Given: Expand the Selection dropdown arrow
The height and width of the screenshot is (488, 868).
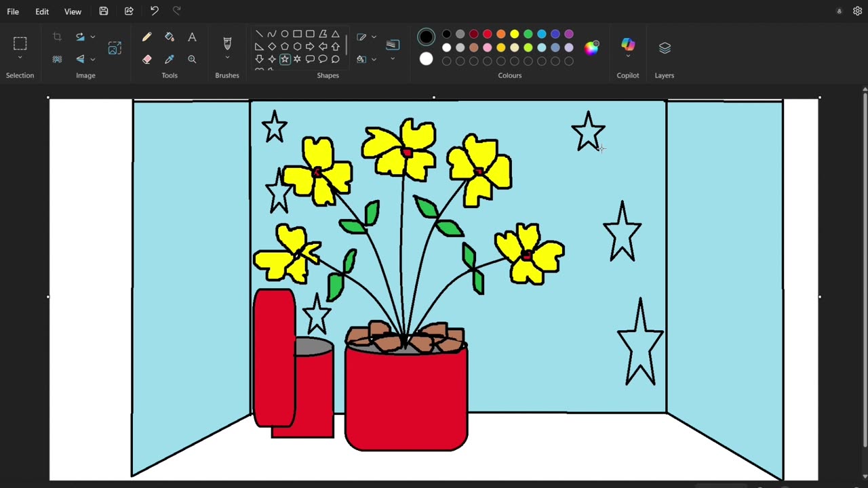Looking at the screenshot, I should (x=20, y=58).
